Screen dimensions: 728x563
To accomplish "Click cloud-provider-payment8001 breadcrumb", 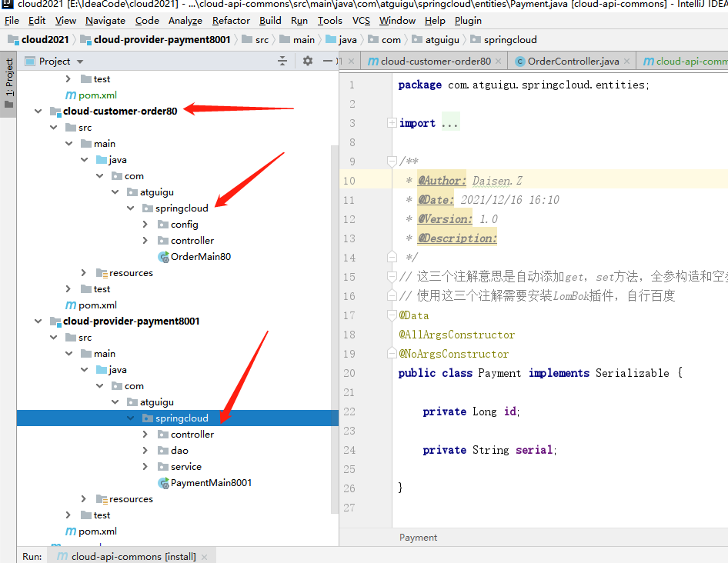I will [156, 40].
